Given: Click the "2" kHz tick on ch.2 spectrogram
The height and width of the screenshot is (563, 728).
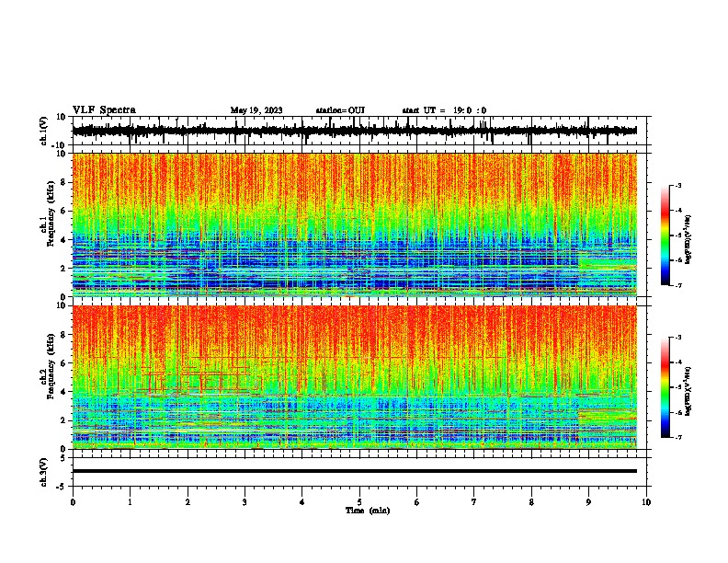Looking at the screenshot, I should (x=63, y=420).
